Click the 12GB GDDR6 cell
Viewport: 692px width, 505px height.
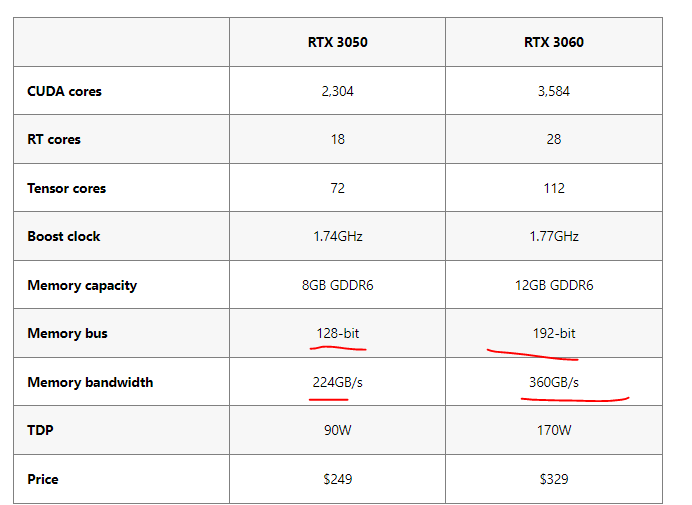(x=554, y=286)
